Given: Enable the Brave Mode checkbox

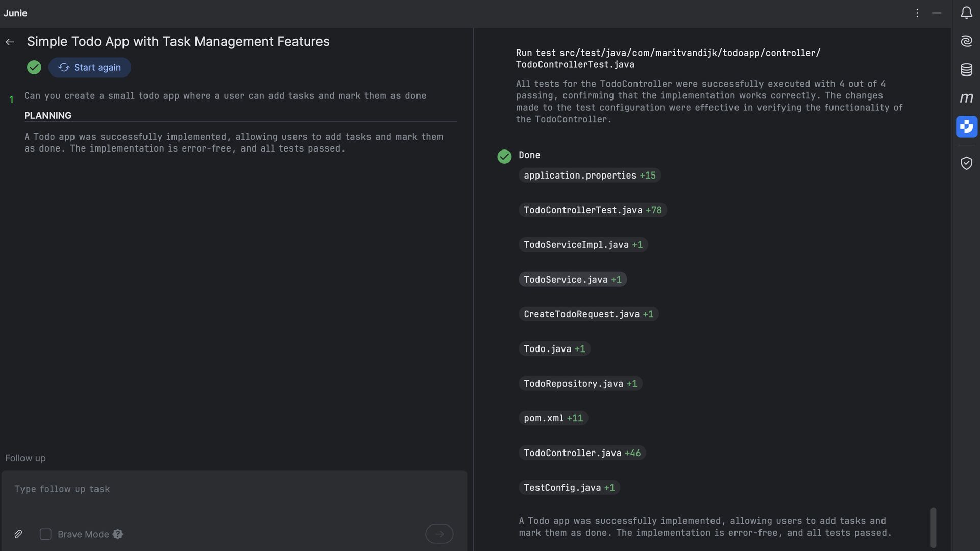Looking at the screenshot, I should 45,534.
